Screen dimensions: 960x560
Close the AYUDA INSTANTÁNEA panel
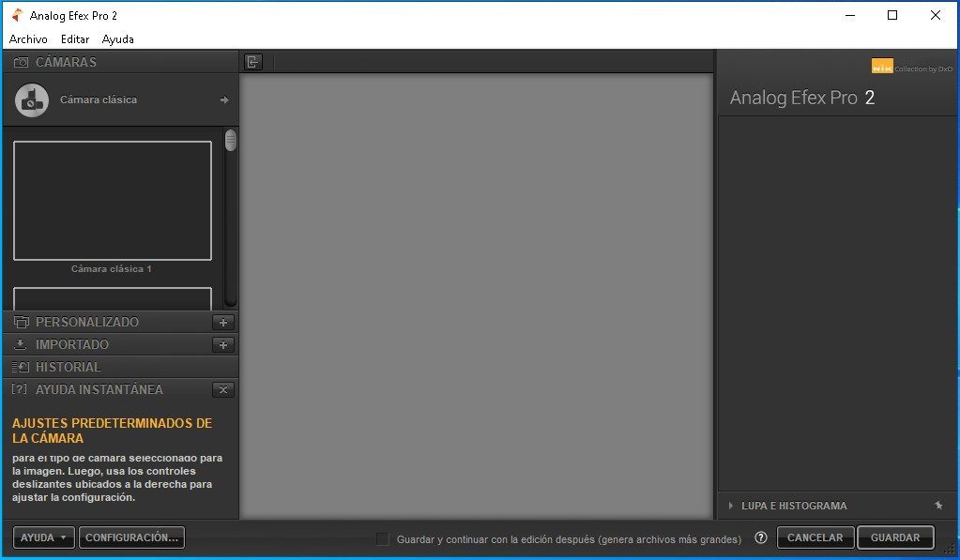[223, 390]
